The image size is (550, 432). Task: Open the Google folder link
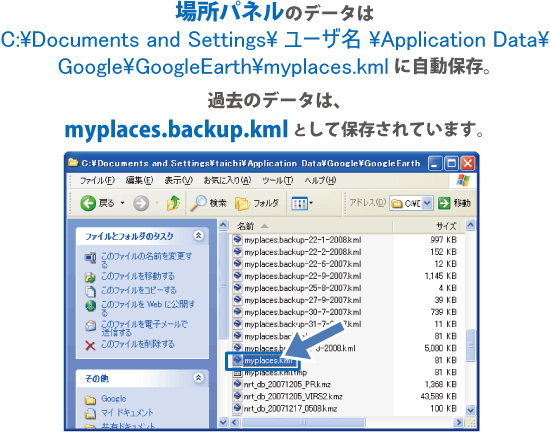pos(114,399)
